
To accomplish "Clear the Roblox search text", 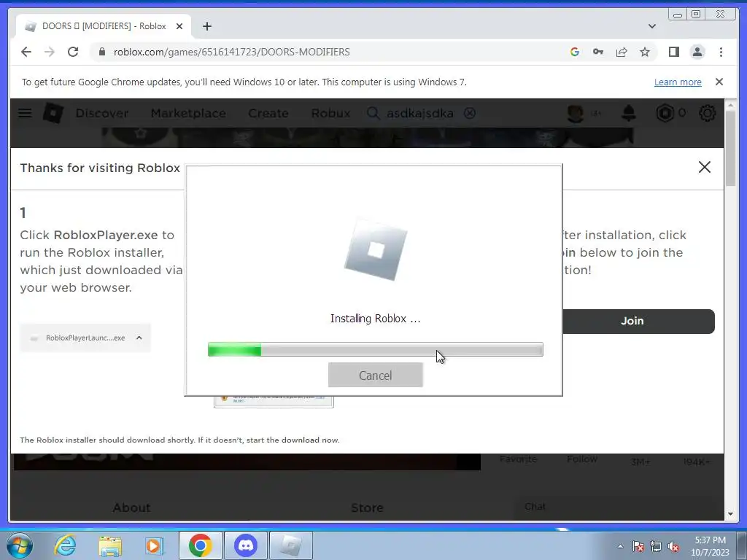I will click(x=470, y=113).
